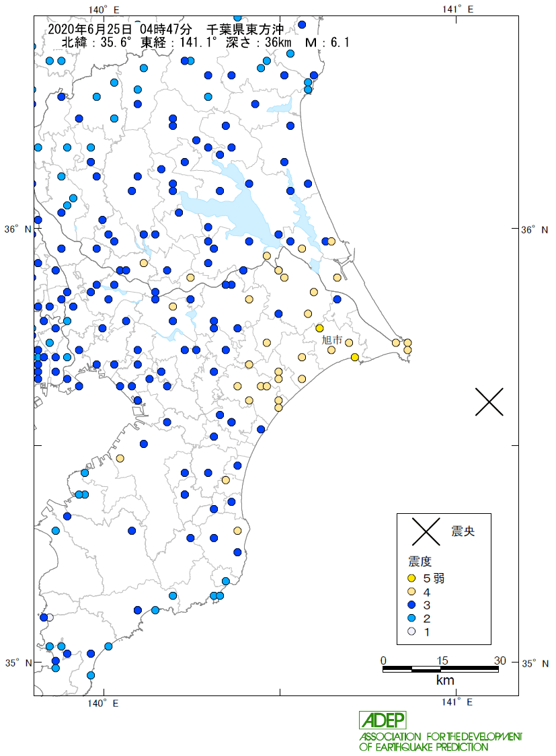This screenshot has width=556, height=756.
Task: Click the lower of the two easternmost beige dots
Action: 407,350
